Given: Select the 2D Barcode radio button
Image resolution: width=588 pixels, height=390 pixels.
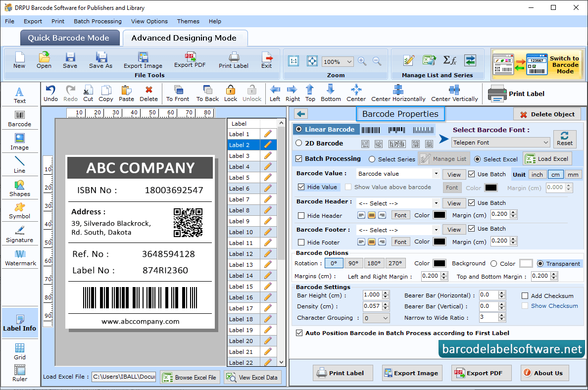Looking at the screenshot, I should click(299, 143).
